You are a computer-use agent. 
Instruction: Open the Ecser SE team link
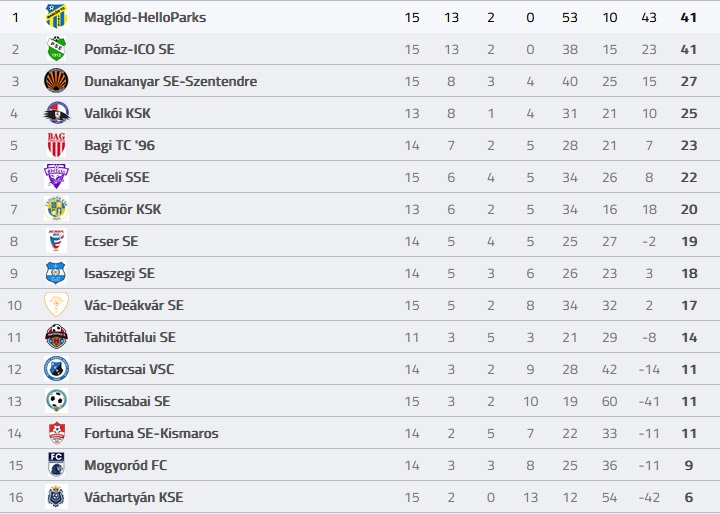[x=111, y=241]
